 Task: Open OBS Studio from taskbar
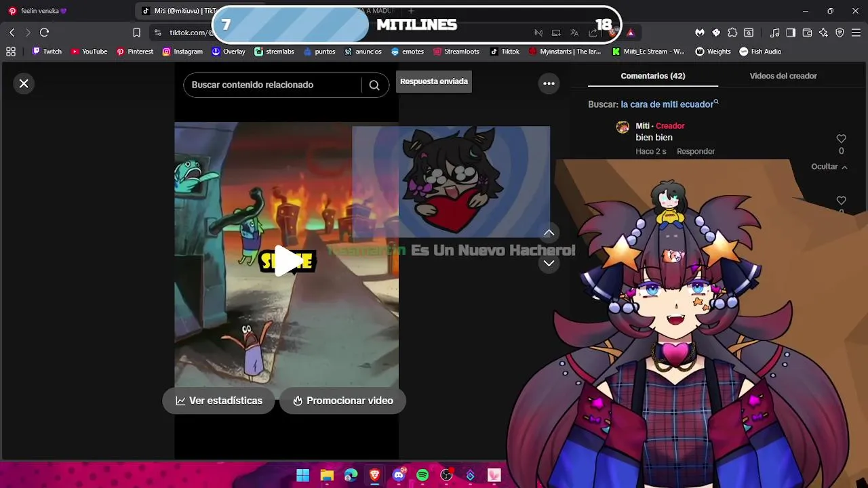coord(446,475)
